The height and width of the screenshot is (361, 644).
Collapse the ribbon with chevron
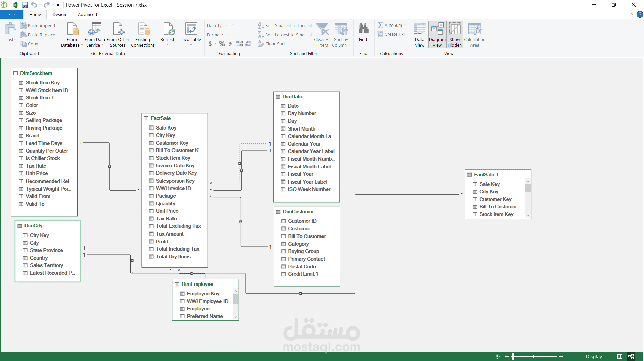coord(631,14)
